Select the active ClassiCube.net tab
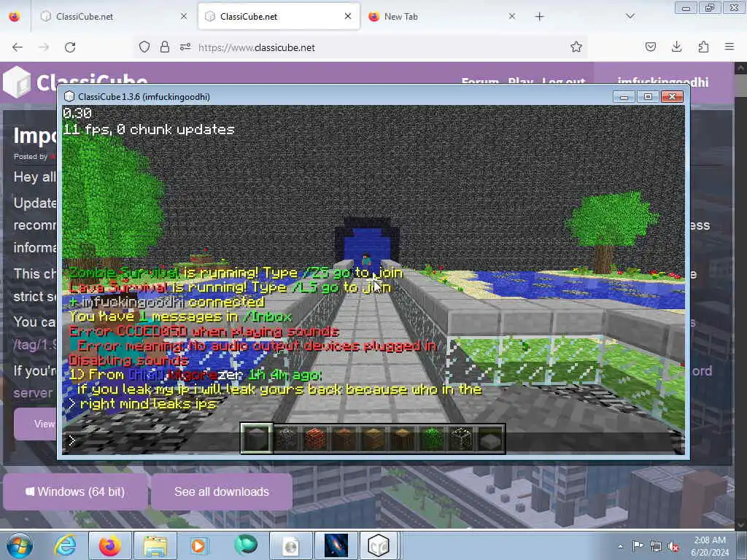 tap(279, 16)
